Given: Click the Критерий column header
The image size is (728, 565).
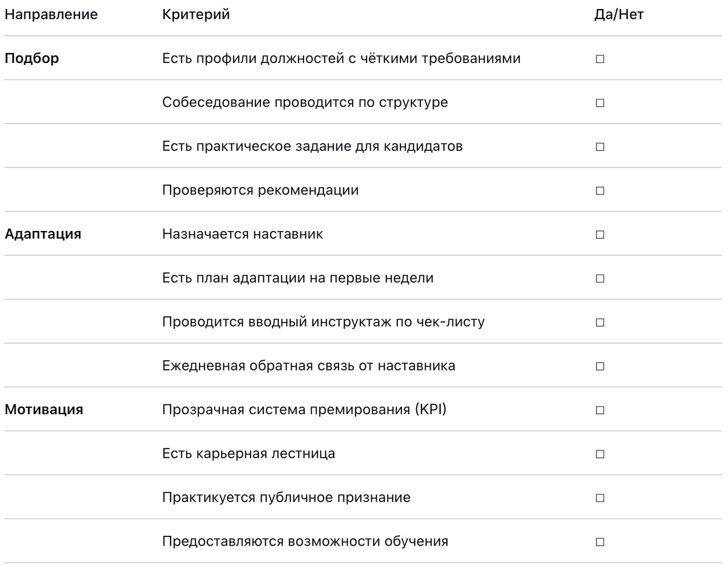Looking at the screenshot, I should (196, 15).
